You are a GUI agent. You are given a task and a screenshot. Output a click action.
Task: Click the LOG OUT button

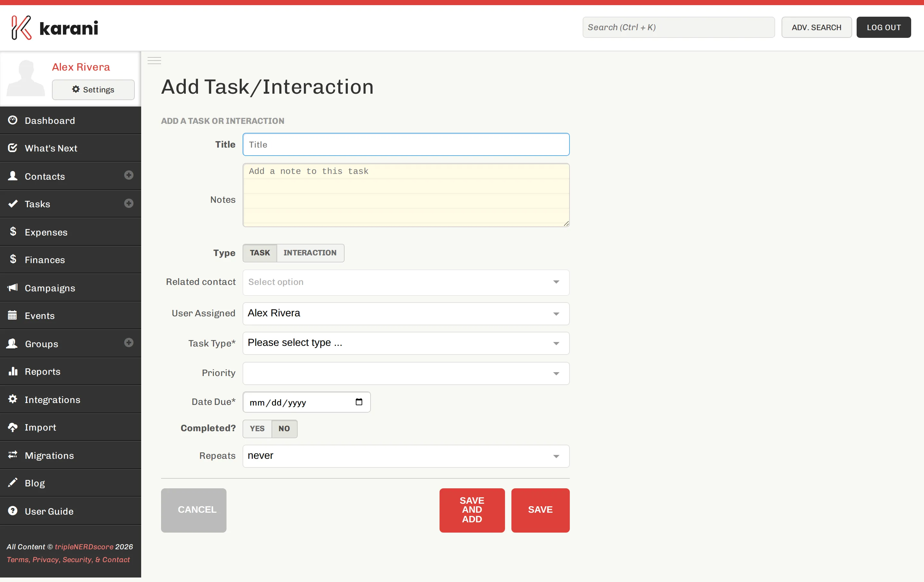(x=883, y=27)
